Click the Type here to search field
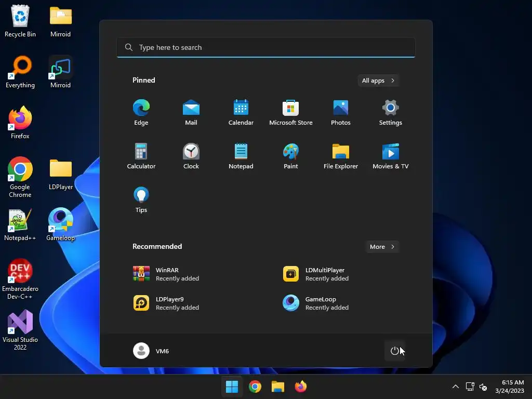Screen dimensions: 532x399 tap(266, 47)
